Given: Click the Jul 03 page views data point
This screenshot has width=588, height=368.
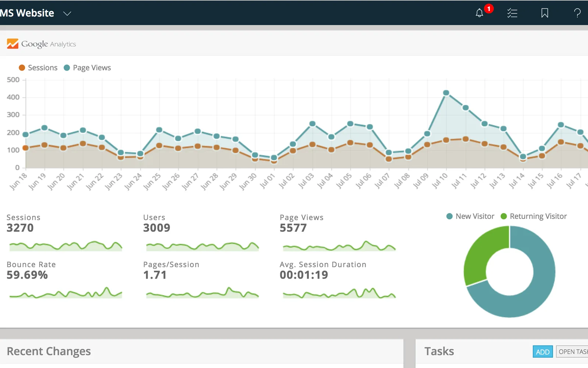Looking at the screenshot, I should [x=312, y=124].
